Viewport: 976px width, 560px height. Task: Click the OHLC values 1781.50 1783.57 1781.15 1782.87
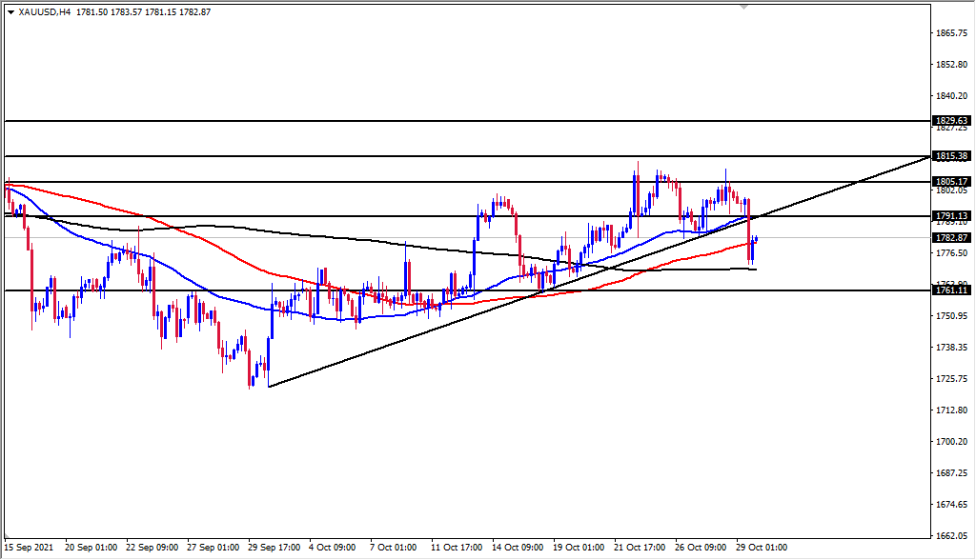pos(143,11)
